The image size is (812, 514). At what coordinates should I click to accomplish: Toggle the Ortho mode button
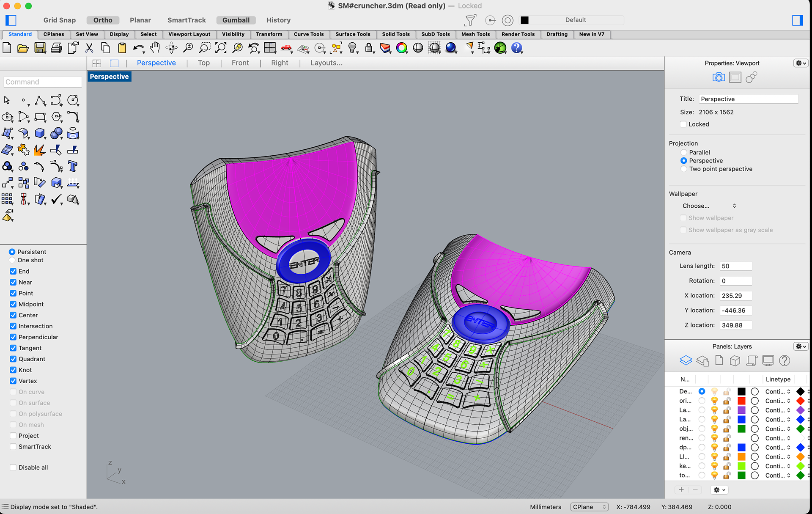103,20
